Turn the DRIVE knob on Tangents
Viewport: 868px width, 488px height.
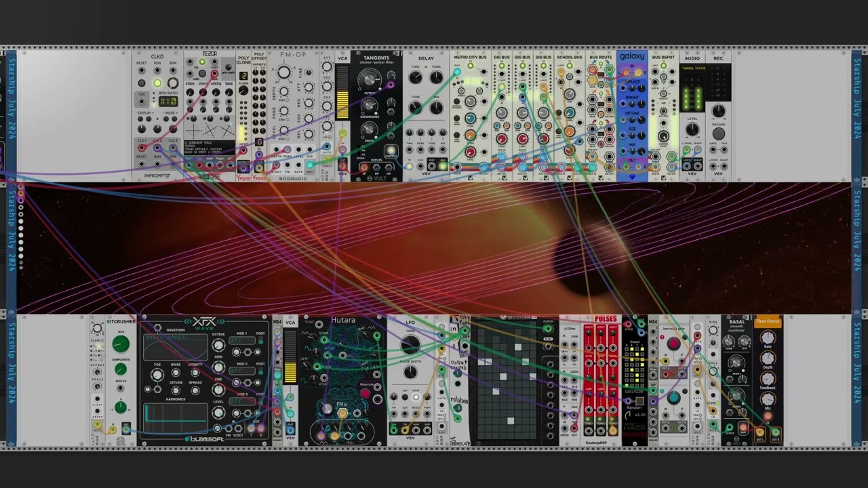(x=369, y=129)
